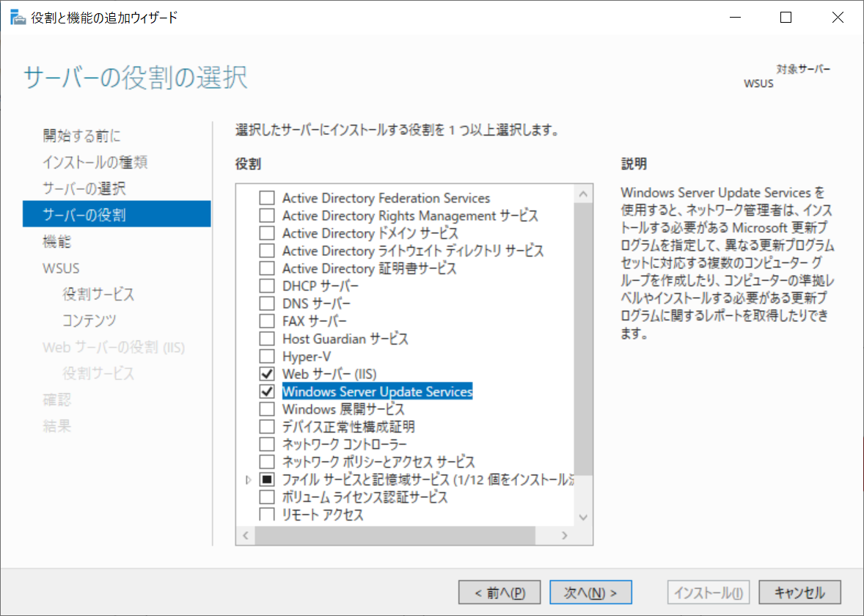The height and width of the screenshot is (616, 864).
Task: Click the 次へ(N) button
Action: point(590,593)
